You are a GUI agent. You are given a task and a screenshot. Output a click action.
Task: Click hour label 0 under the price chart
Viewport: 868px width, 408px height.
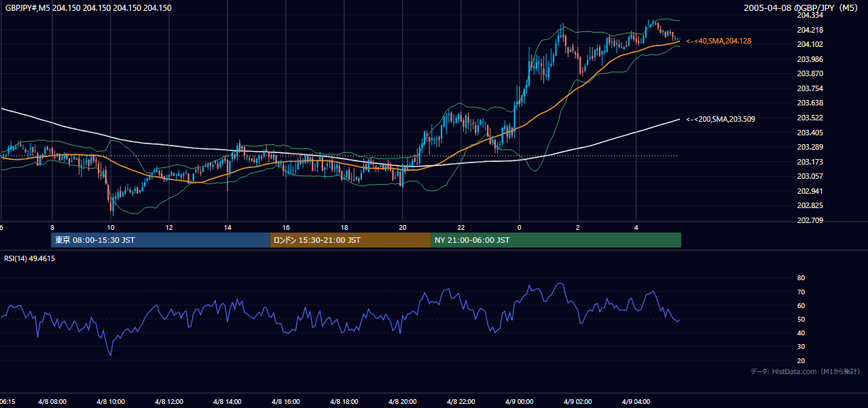point(519,227)
